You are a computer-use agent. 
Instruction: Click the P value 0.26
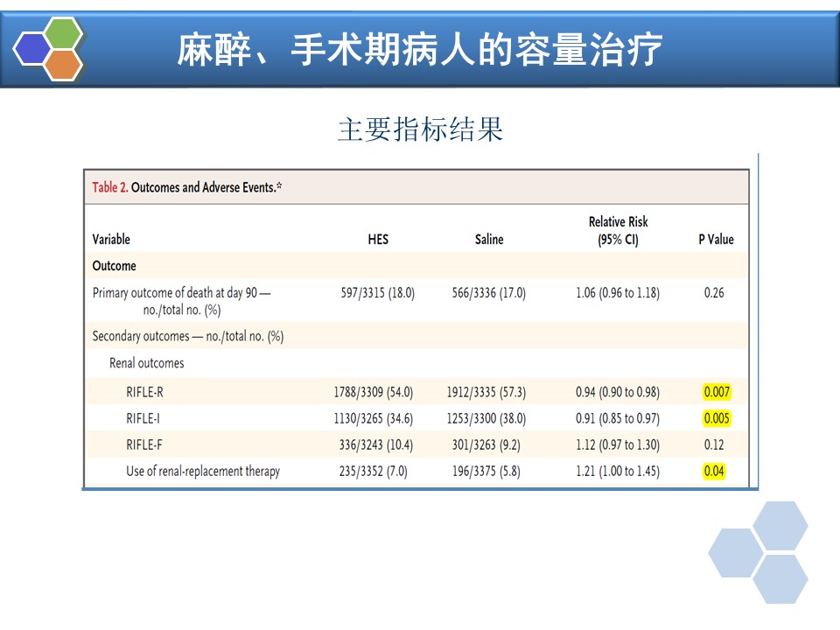coord(714,293)
